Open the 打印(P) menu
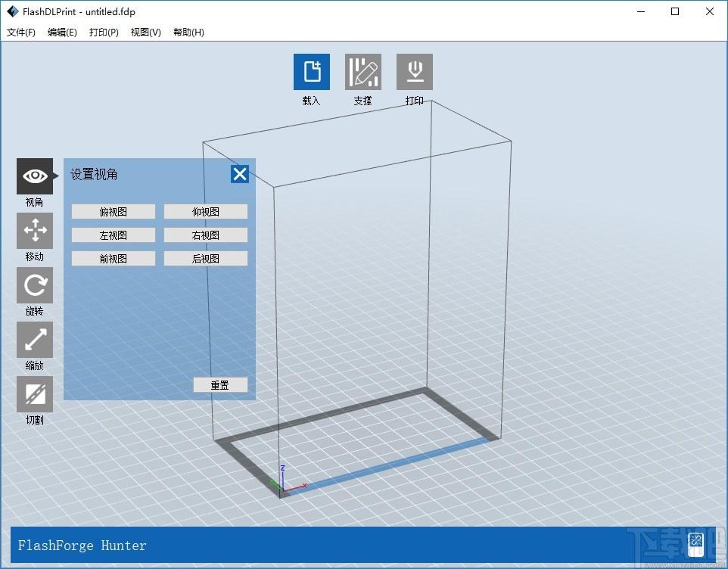The width and height of the screenshot is (728, 569). click(104, 32)
